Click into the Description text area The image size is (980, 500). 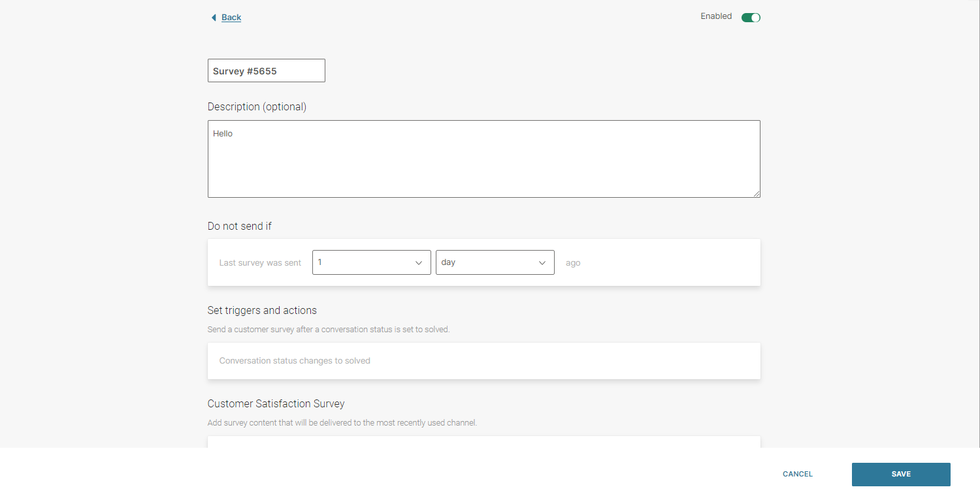click(x=483, y=159)
